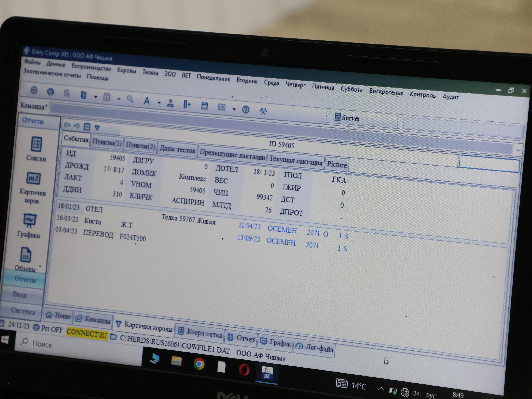Select the 16/03/23 Киста event row
Screen dimensions: 532x399
pos(95,222)
